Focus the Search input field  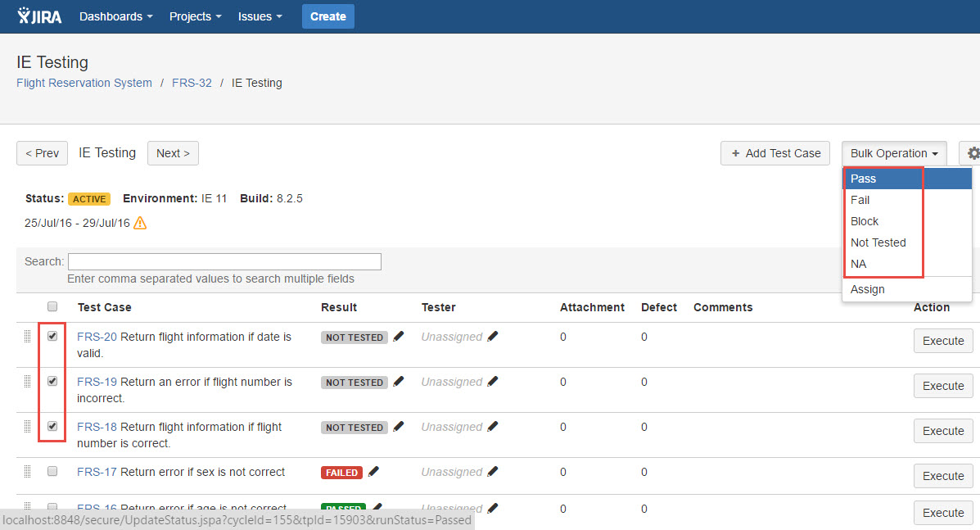point(224,261)
